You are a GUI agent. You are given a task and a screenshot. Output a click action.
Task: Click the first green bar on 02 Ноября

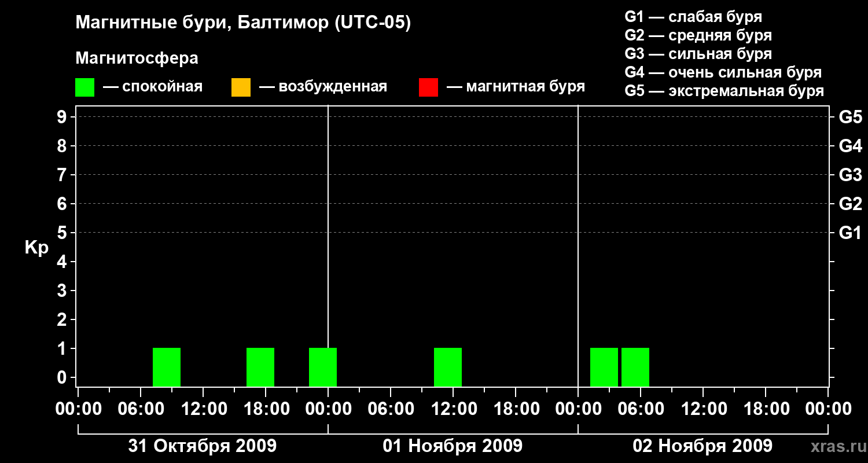click(604, 367)
